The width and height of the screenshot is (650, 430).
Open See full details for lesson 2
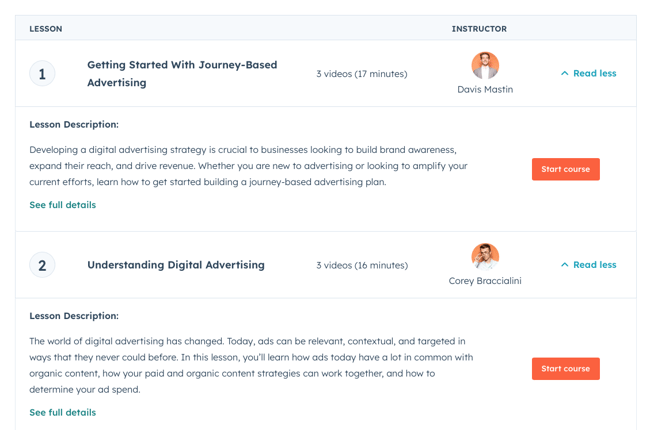point(63,412)
